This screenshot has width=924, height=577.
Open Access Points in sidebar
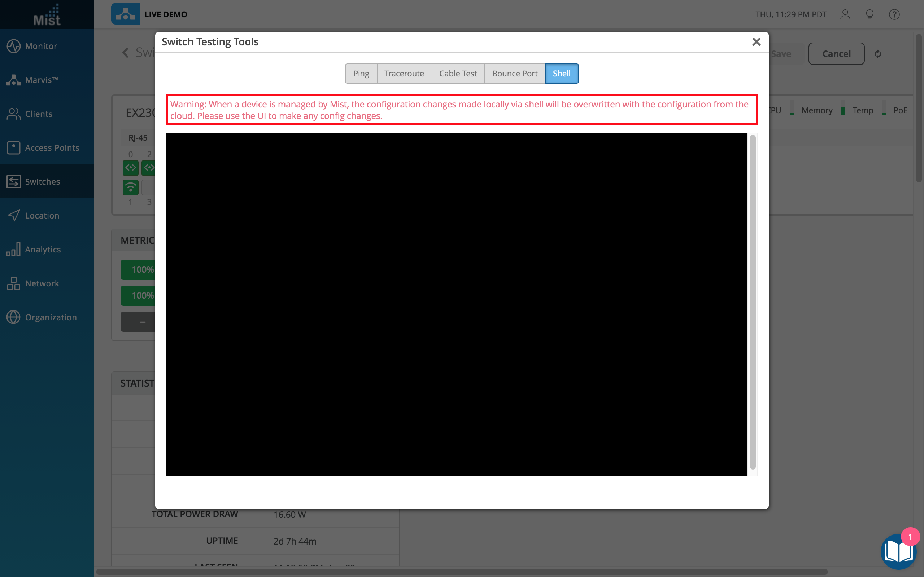tap(52, 148)
